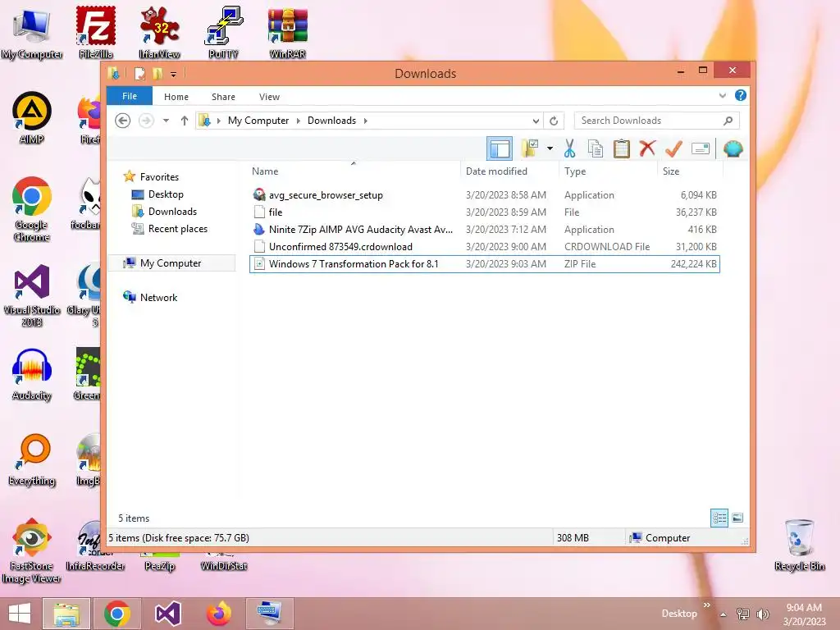The height and width of the screenshot is (630, 840).
Task: Show hidden system tray icons
Action: coord(723,614)
